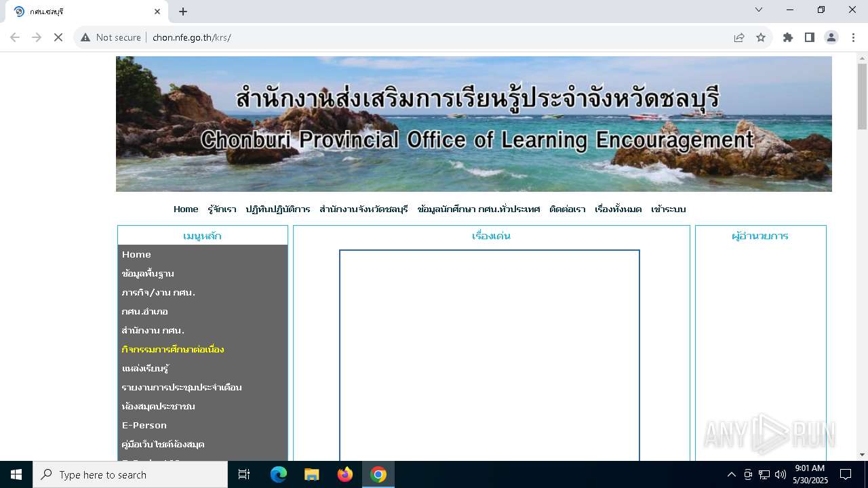
Task: Open Home in top navigation
Action: click(x=186, y=209)
